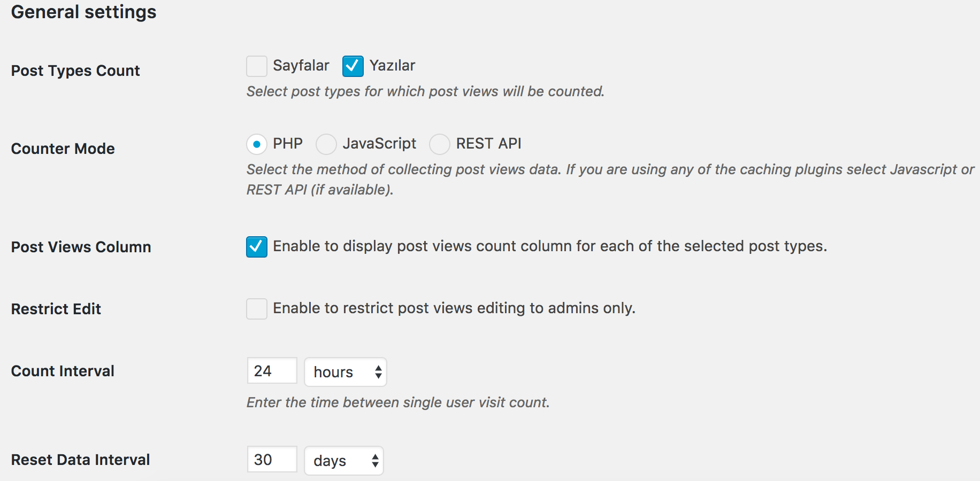980x481 pixels.
Task: Click the post views column description label
Action: [550, 246]
